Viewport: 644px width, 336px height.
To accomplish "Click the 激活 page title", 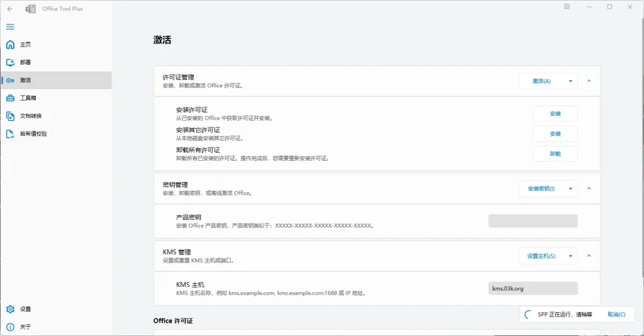I will [x=162, y=40].
